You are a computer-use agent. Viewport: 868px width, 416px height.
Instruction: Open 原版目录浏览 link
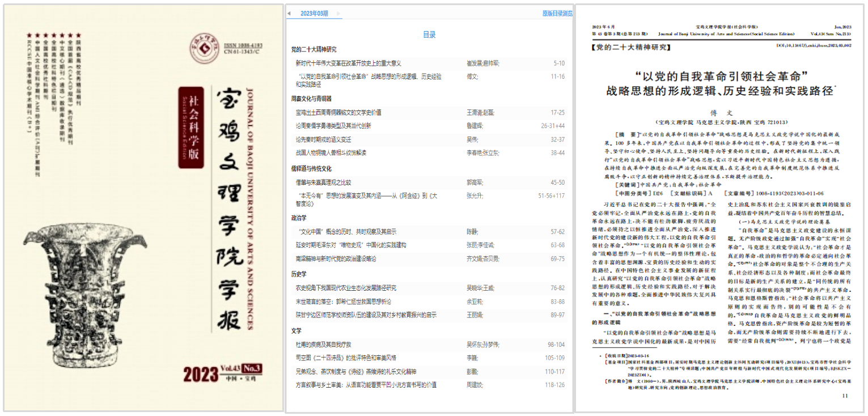point(557,14)
